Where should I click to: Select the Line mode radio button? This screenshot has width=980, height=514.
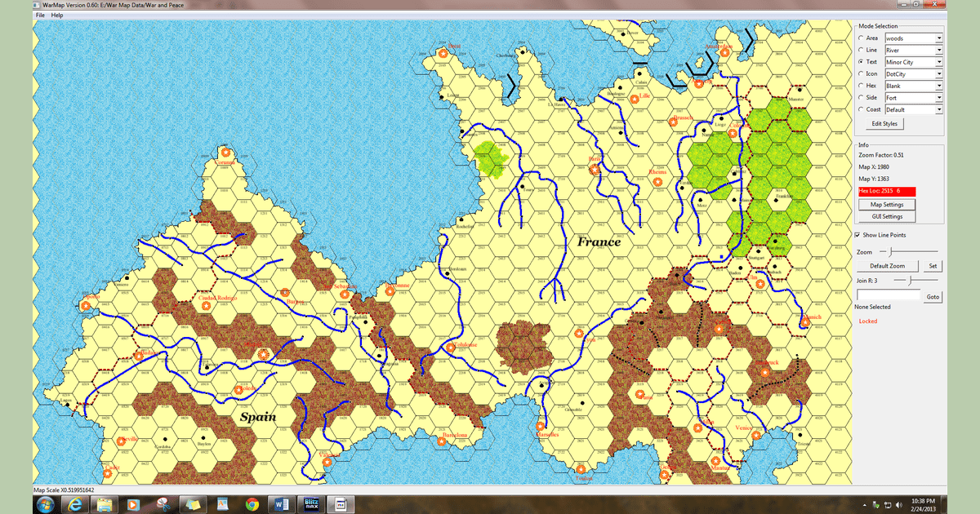point(861,51)
